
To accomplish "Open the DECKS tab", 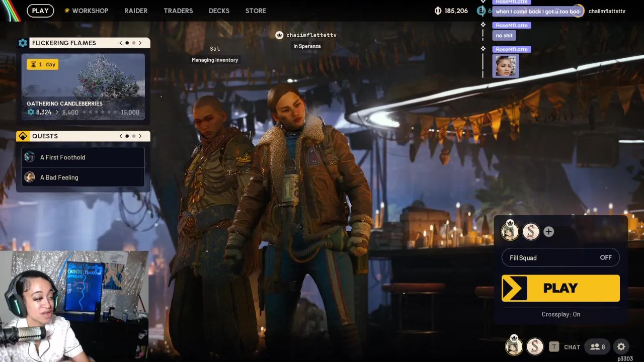I will point(219,11).
